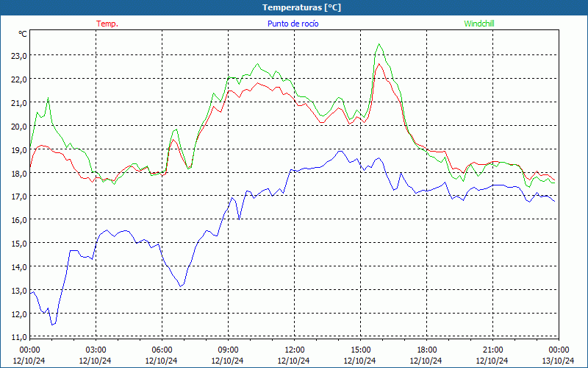This screenshot has width=588, height=368.
Task: Click the 12:00 time axis label
Action: pos(294,350)
